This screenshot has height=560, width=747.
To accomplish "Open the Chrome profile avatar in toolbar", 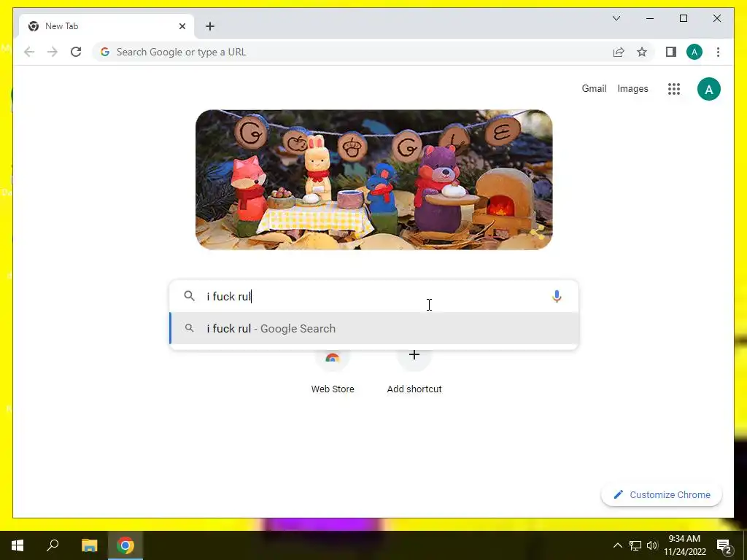I will (x=694, y=52).
